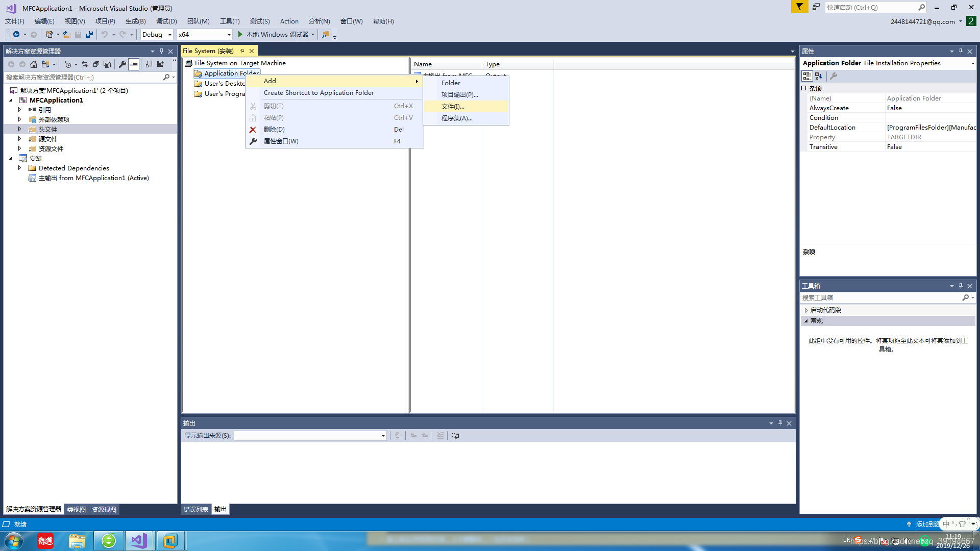
Task: Click Property Pages wrench in Properties panel
Action: click(x=834, y=76)
